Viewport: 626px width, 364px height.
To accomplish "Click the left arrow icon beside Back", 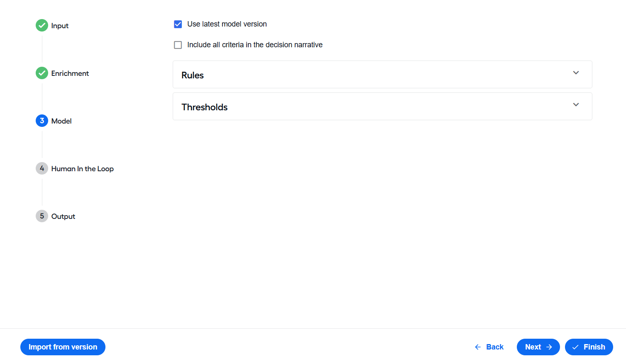I will 478,347.
